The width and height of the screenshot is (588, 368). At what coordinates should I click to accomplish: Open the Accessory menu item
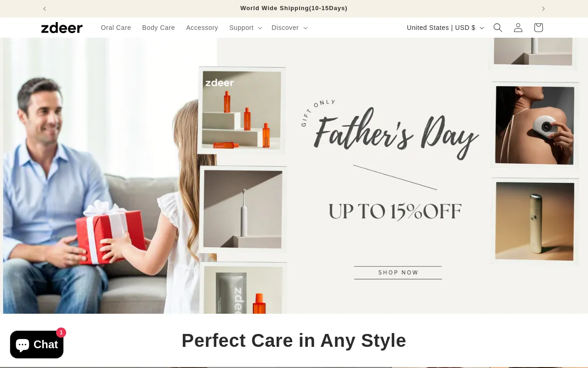(202, 28)
